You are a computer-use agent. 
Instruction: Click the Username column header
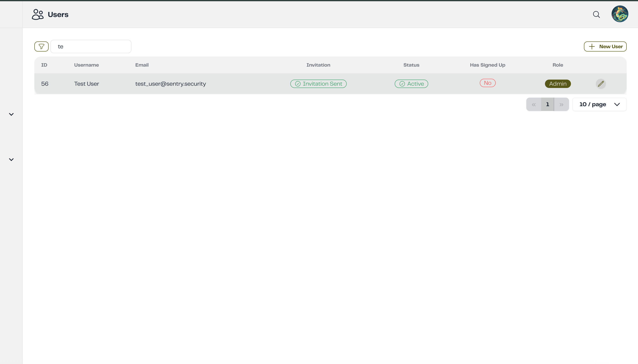click(86, 65)
